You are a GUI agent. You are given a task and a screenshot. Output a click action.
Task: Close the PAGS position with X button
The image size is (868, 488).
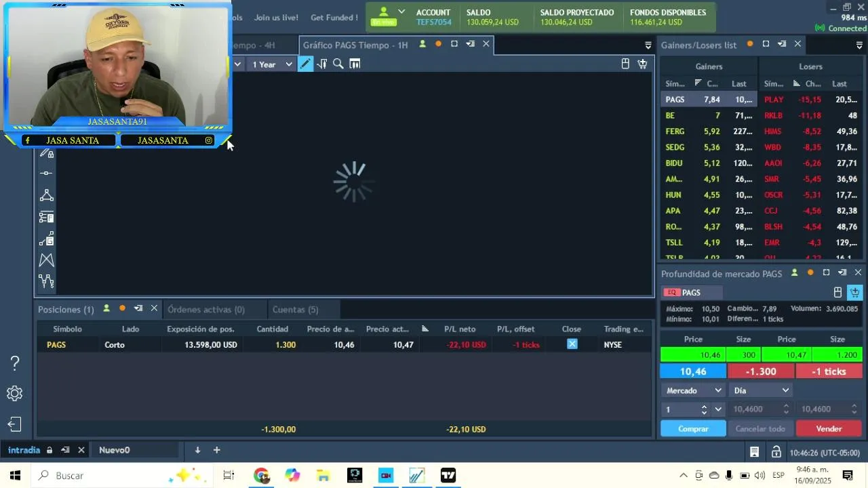[x=572, y=344]
